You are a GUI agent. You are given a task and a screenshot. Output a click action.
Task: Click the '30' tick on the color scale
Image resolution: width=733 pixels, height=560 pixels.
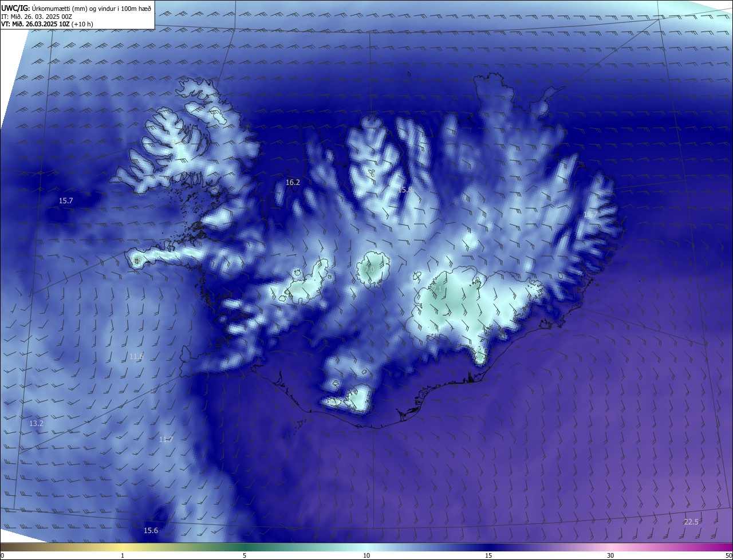click(x=610, y=555)
